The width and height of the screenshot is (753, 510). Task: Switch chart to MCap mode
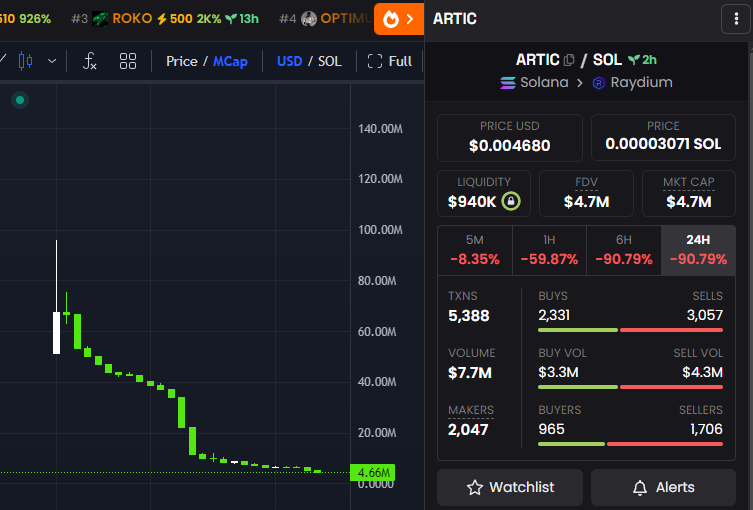pyautogui.click(x=231, y=61)
